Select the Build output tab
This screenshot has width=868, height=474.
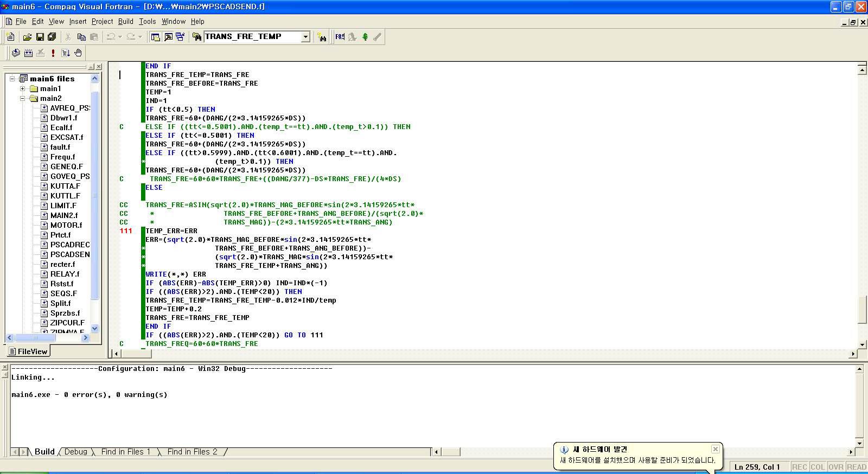pyautogui.click(x=44, y=452)
